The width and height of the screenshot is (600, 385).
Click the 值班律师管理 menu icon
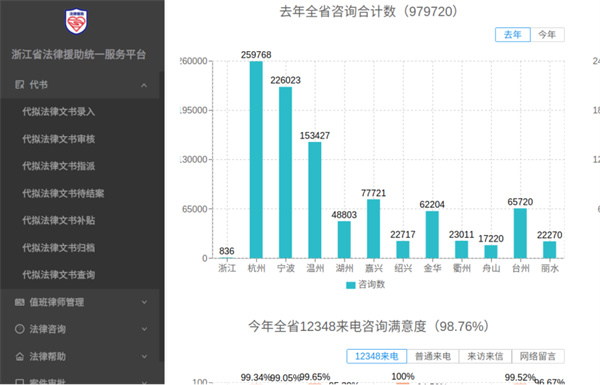[x=20, y=302]
